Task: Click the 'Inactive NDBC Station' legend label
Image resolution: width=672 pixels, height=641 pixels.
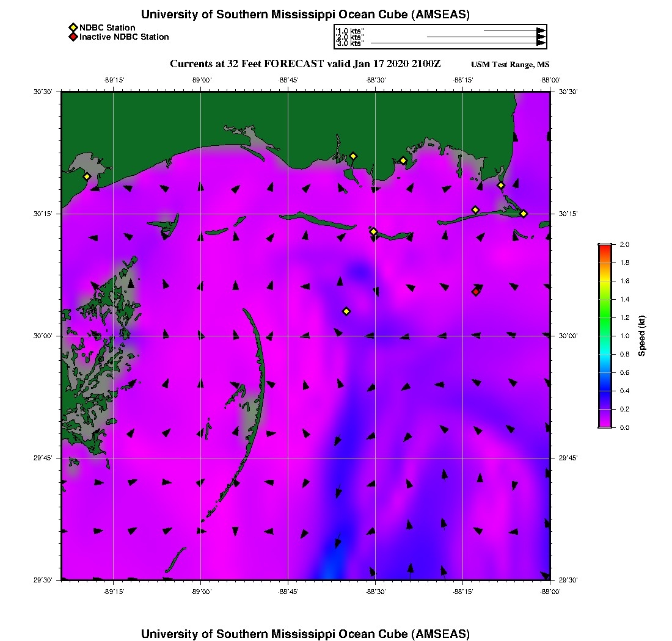Action: point(124,37)
